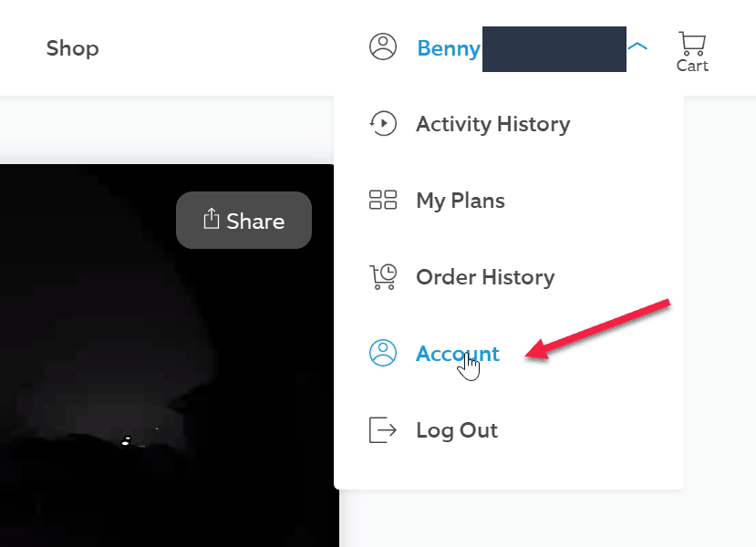Open the shopping Cart icon
The height and width of the screenshot is (547, 756).
pos(692,44)
